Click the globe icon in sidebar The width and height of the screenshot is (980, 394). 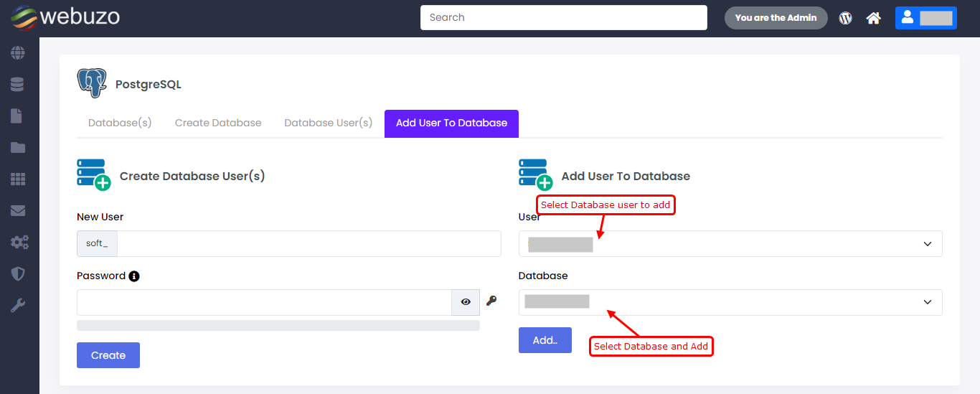18,53
